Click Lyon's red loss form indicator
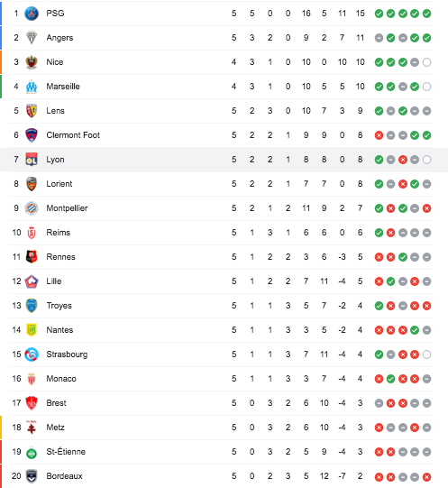Viewport: 448px width, 488px height. [x=403, y=160]
